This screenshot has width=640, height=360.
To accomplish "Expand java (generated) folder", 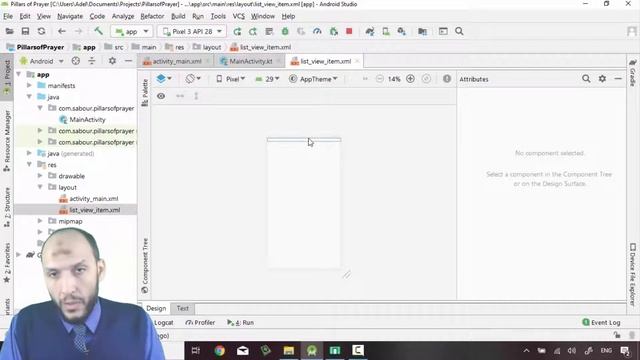I will coord(29,153).
